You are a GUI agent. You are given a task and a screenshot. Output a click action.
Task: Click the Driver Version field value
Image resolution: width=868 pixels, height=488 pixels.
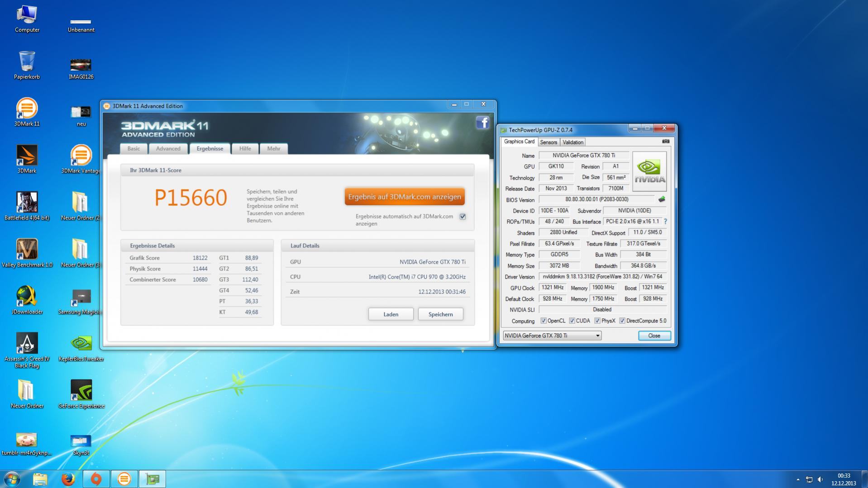[x=603, y=277]
